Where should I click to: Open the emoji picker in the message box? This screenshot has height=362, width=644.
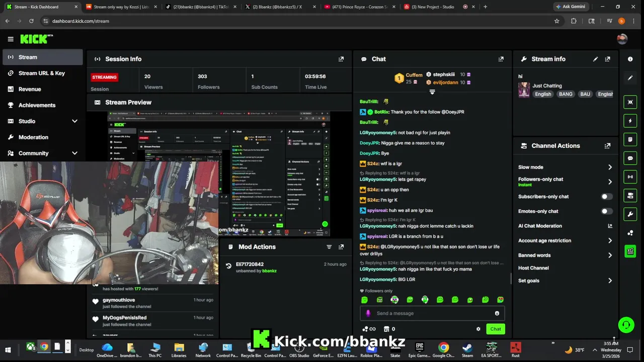497,313
